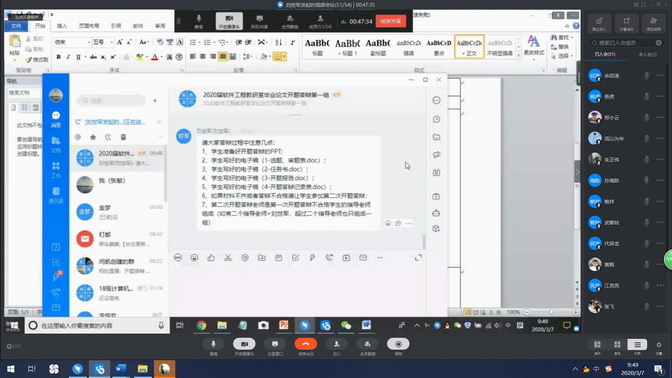
Task: Click the scissors screenshot icon in chat toolbar
Action: (228, 258)
